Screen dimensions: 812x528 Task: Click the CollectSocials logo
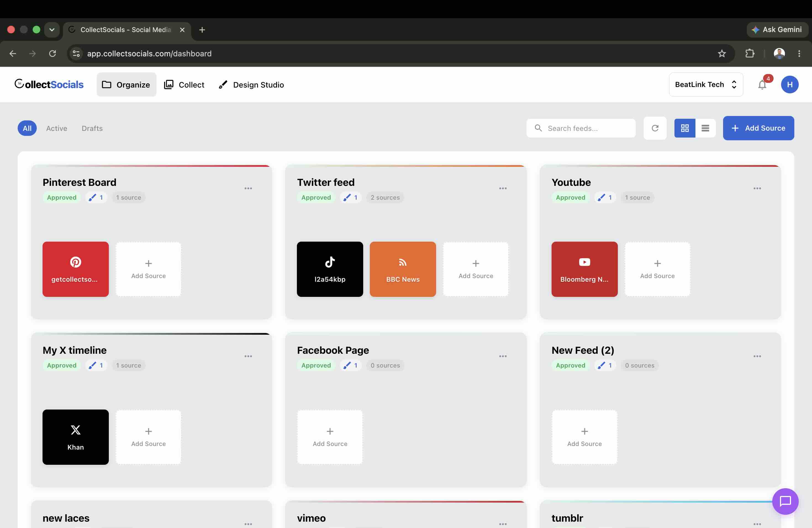49,84
